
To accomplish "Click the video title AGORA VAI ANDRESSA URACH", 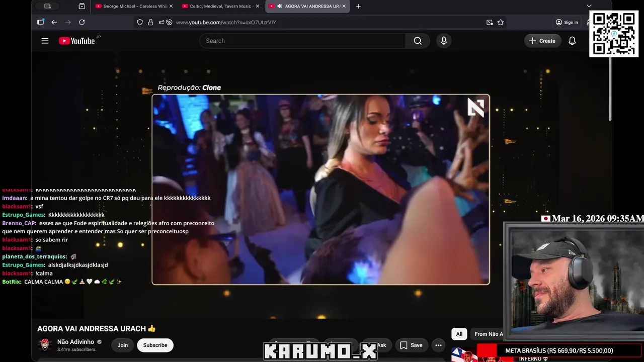I will pos(97,328).
